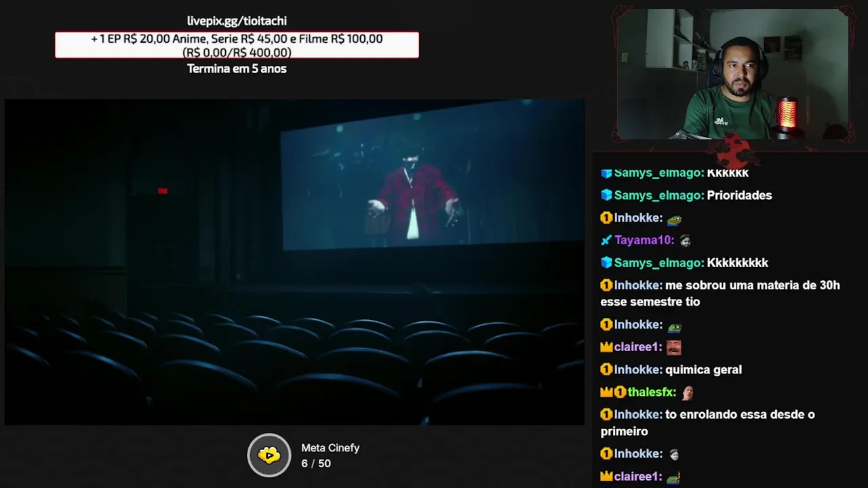Click the 'Kkkkkkkkk' message from Samys_elmago
Image resolution: width=868 pixels, height=488 pixels.
coord(737,262)
